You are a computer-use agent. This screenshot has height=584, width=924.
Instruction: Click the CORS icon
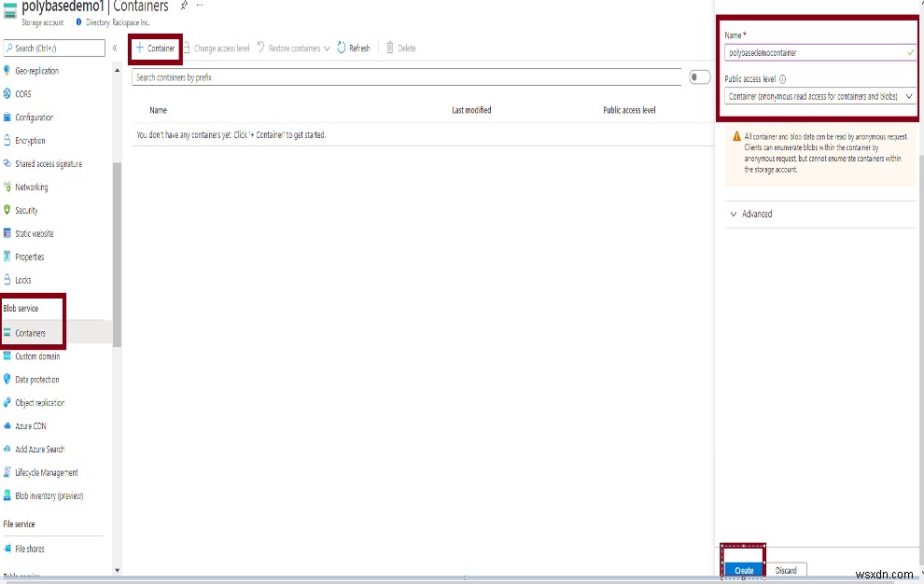click(7, 93)
